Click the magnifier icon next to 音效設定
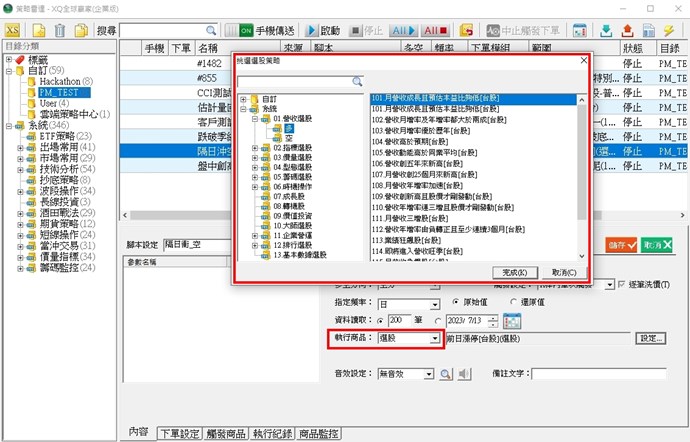Screen dimensions: 690x442 pyautogui.click(x=446, y=374)
